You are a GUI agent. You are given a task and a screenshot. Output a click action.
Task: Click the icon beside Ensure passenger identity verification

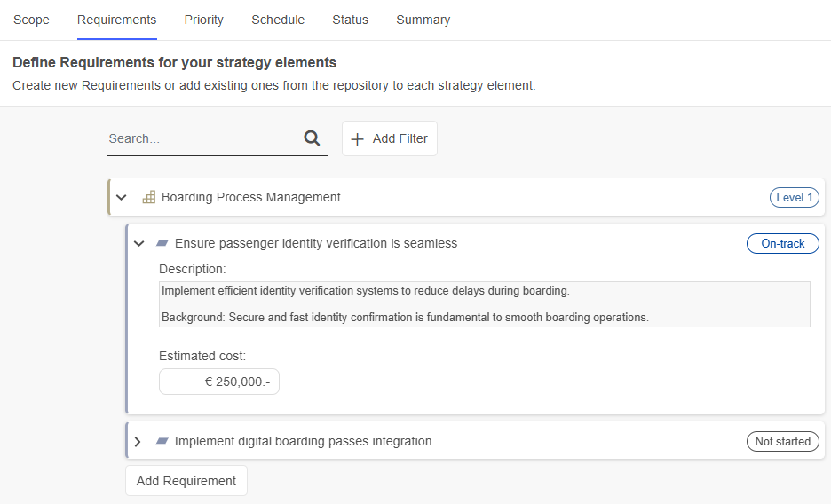pos(162,243)
